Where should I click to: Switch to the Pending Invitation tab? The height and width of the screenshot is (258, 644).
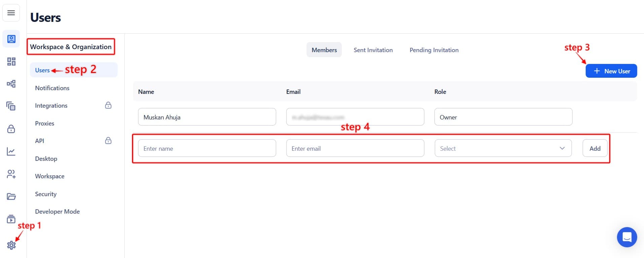tap(434, 50)
